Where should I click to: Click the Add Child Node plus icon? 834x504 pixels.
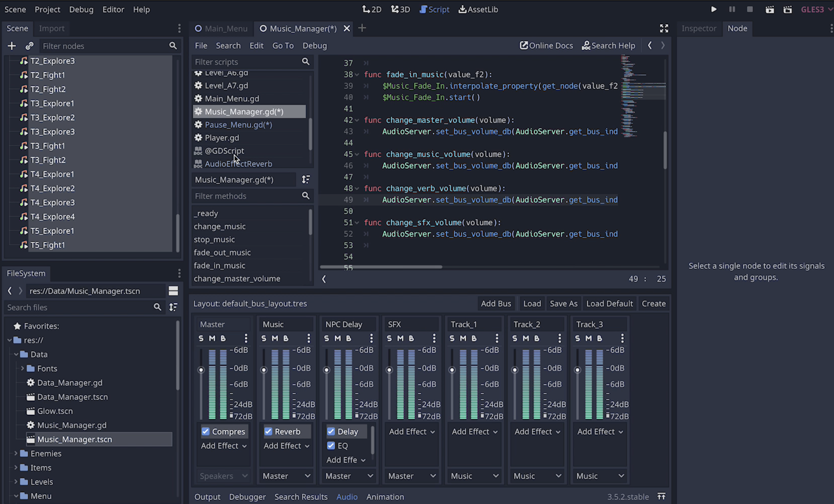coord(11,46)
